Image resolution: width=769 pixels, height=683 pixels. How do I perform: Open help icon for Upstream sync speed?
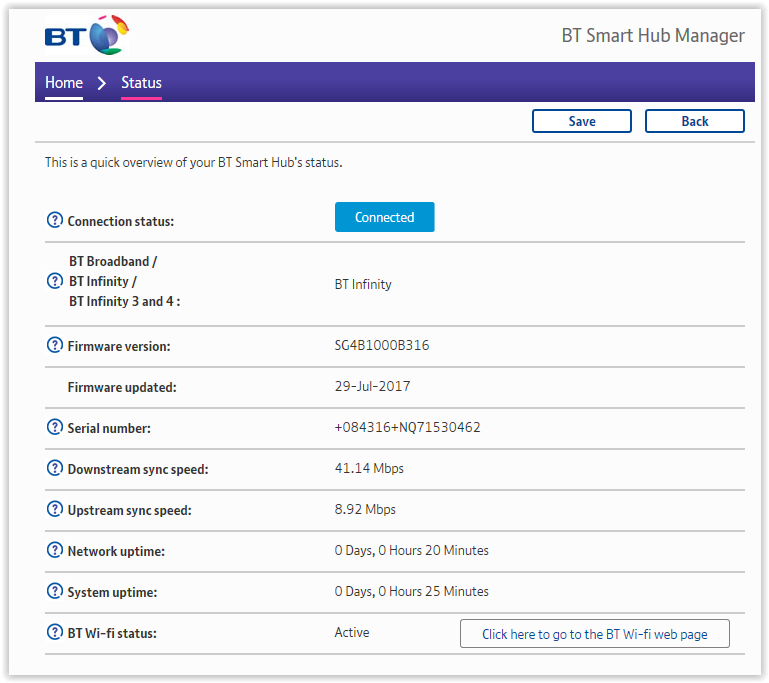(54, 508)
